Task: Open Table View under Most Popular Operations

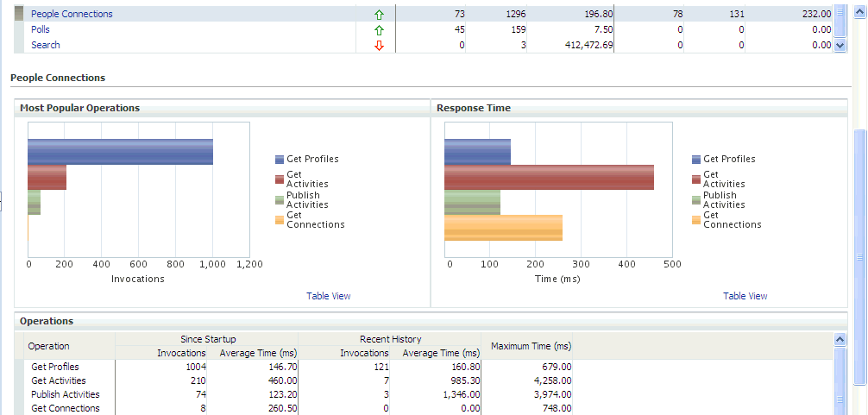Action: (x=328, y=296)
